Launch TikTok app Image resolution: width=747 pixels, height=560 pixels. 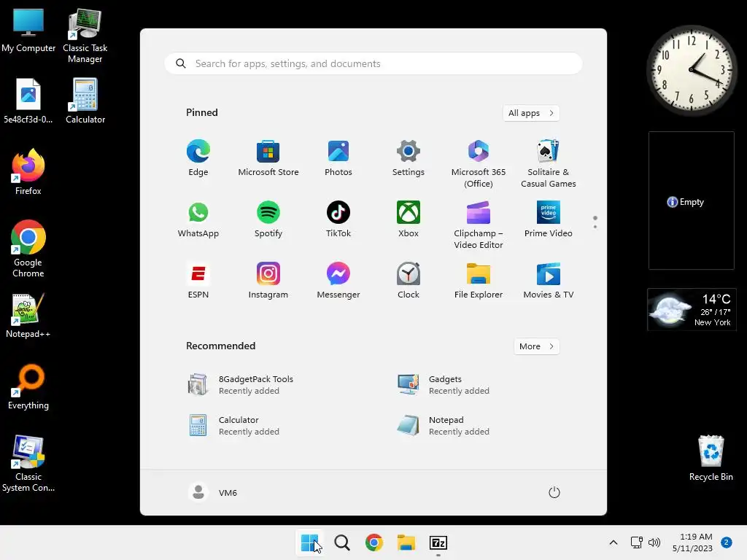[x=338, y=219]
